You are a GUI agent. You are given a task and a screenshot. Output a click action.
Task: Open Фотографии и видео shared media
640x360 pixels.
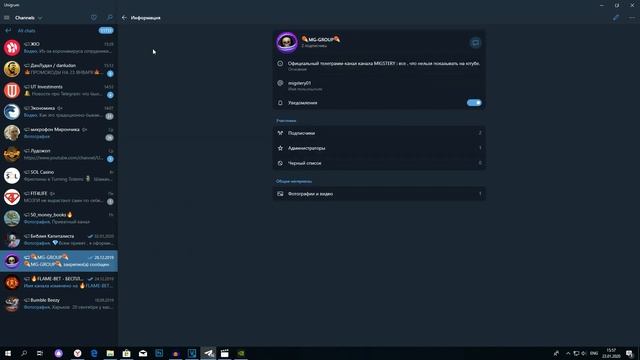(379, 194)
